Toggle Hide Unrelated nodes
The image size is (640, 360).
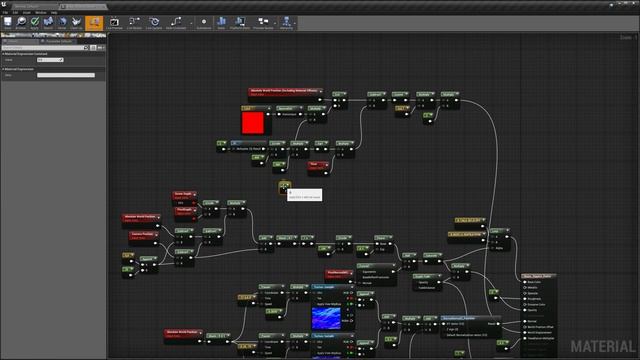tap(176, 23)
